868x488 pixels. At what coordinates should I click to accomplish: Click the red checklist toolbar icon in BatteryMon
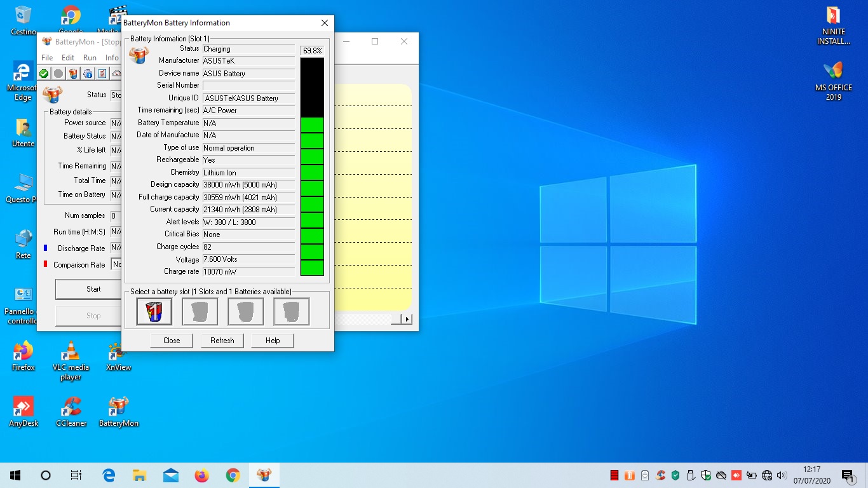(x=102, y=74)
